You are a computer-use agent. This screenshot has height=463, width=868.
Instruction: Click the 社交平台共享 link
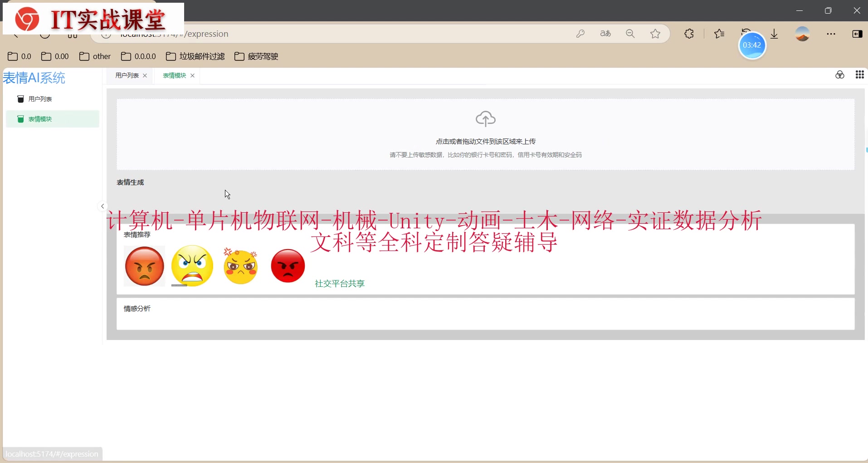340,284
